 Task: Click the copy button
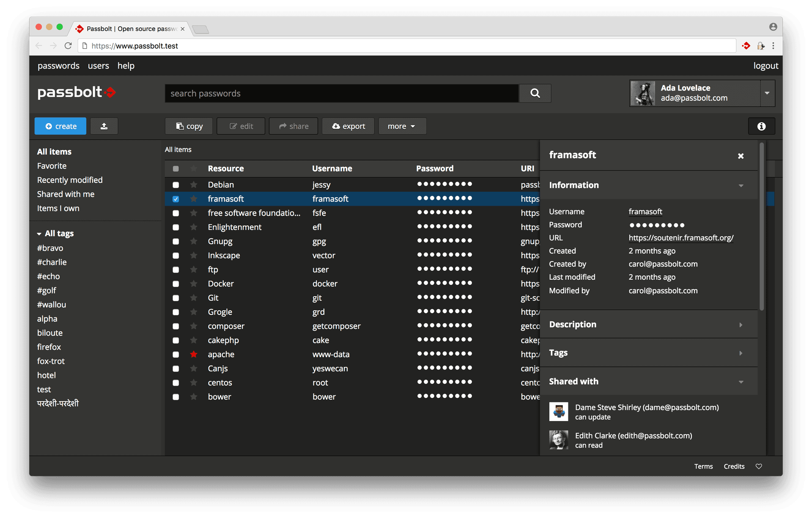pyautogui.click(x=189, y=126)
